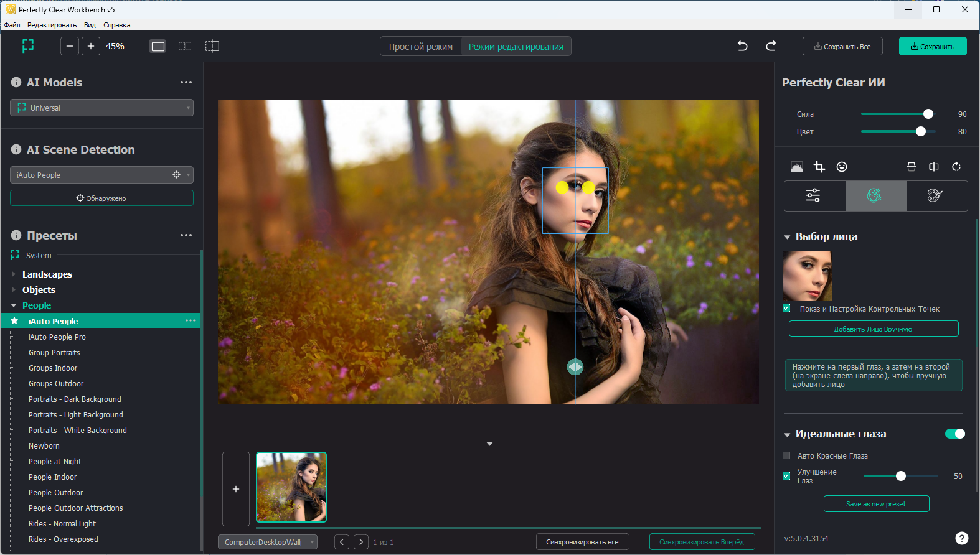Click the zoom in plus icon
The width and height of the screenshot is (980, 555).
coord(91,46)
